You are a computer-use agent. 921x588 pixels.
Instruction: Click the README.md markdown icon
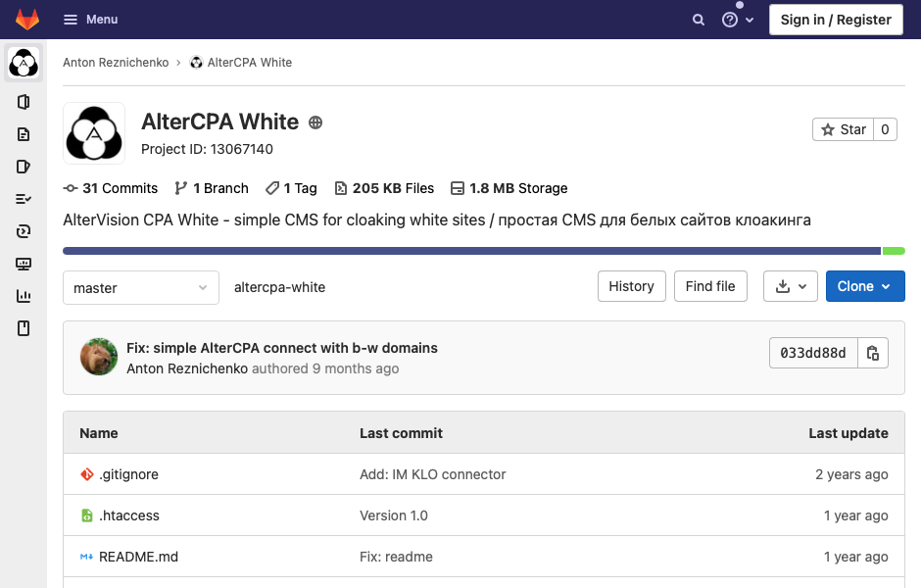tap(86, 557)
